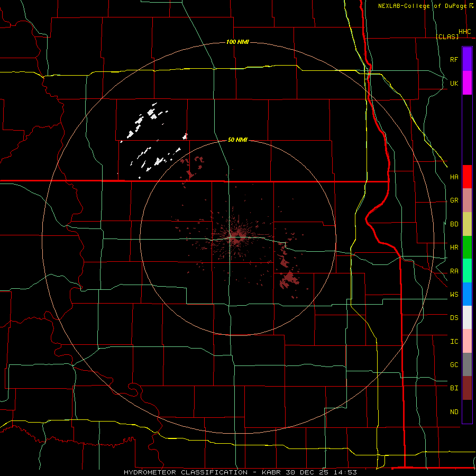
Task: Click the HR green legend swatch
Action: [x=467, y=247]
